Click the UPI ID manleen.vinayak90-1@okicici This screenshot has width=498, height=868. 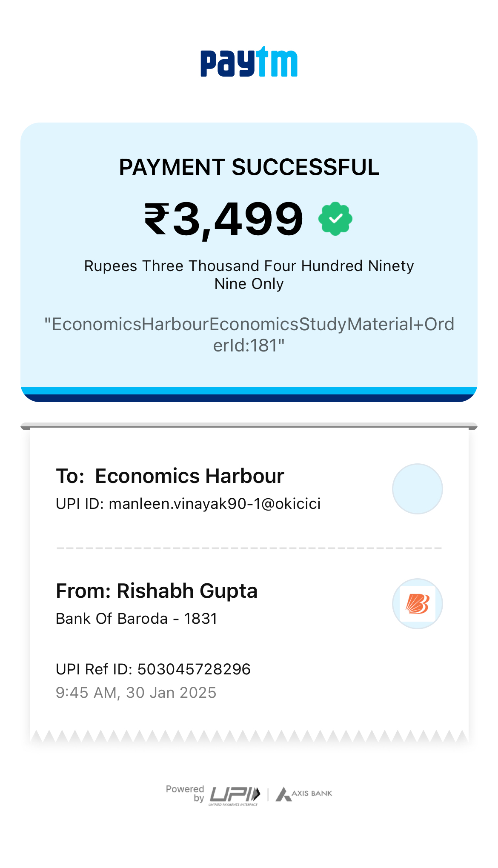[214, 504]
